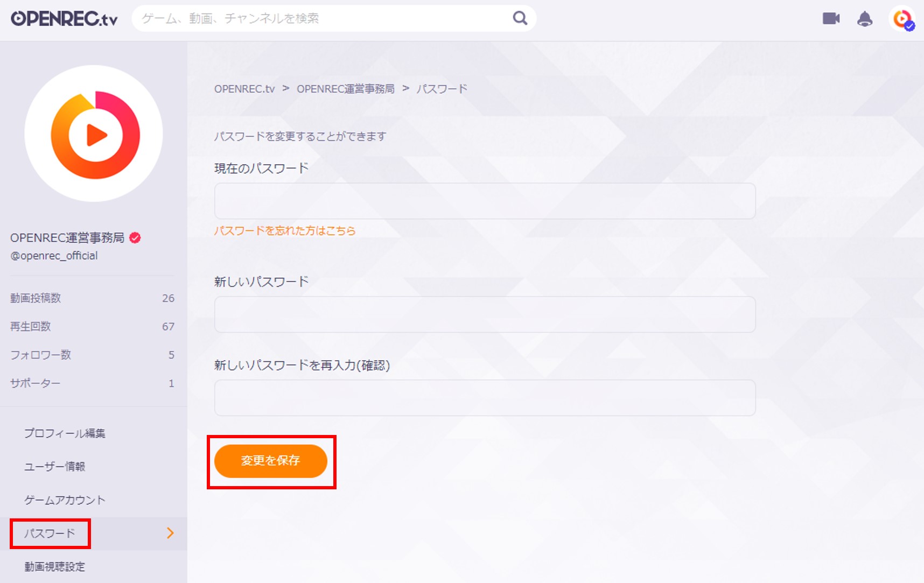This screenshot has height=583, width=924.
Task: Click the OPENREC.tv logo
Action: (64, 19)
